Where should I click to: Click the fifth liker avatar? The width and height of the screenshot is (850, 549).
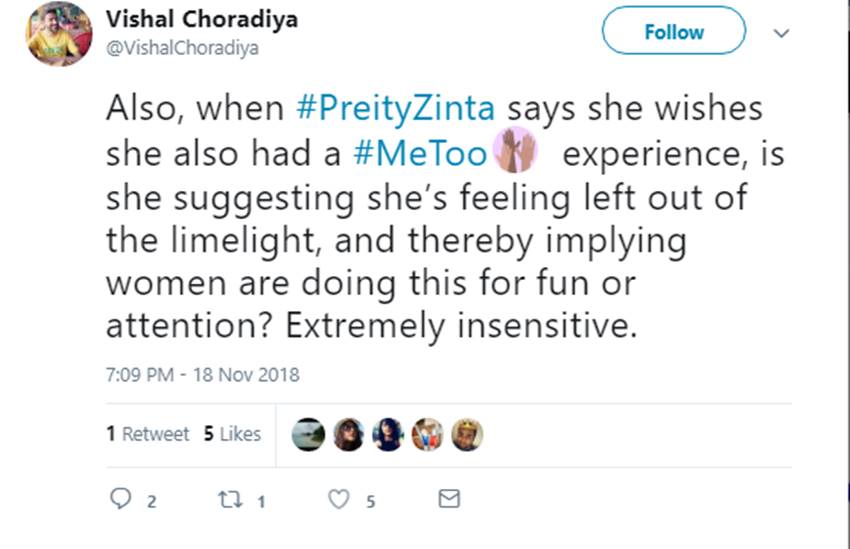(x=467, y=434)
